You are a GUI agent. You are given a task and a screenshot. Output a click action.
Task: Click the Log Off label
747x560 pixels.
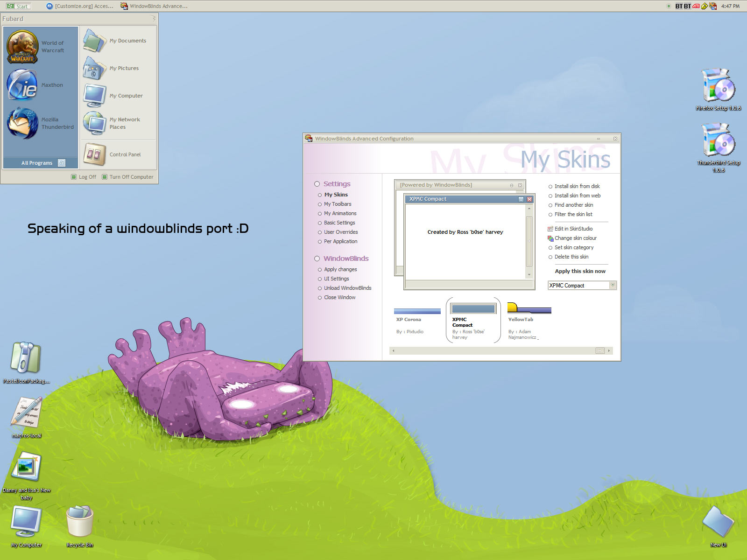[x=87, y=177]
